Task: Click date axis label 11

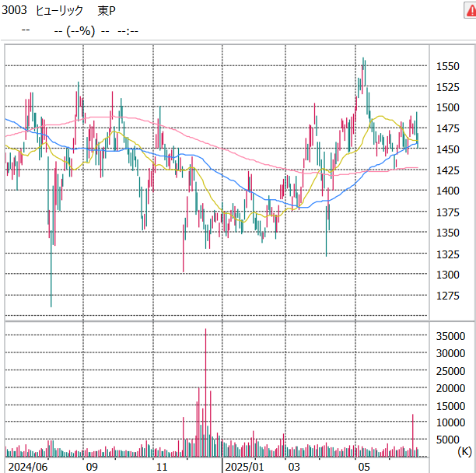Action: coord(162,467)
